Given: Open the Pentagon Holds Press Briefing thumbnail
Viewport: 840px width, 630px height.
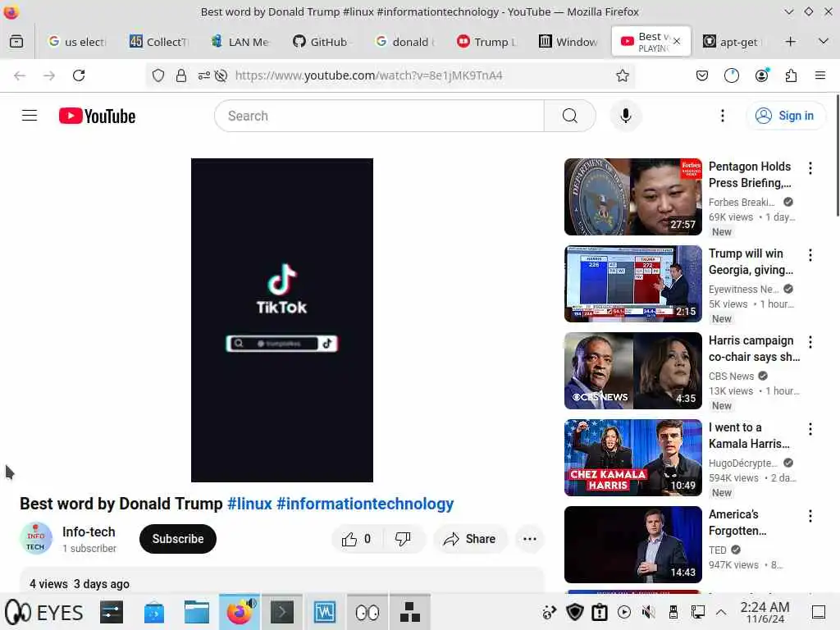Looking at the screenshot, I should pyautogui.click(x=632, y=197).
